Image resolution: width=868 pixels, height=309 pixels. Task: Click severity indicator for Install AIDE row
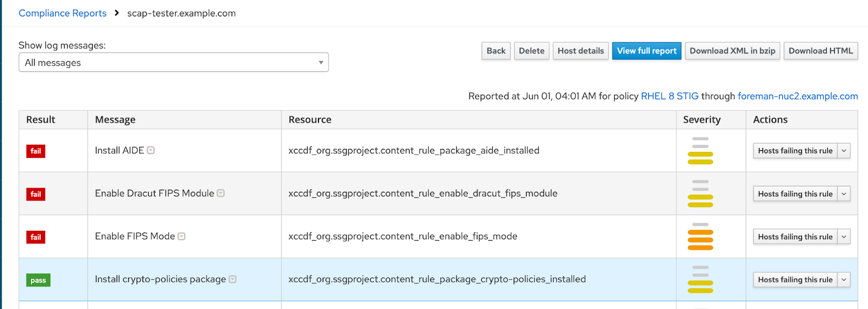[700, 151]
